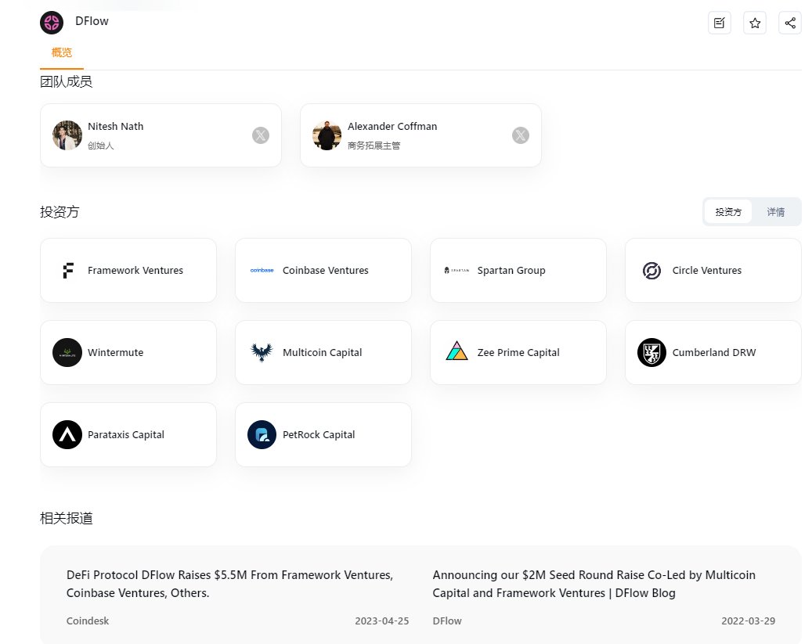The image size is (812, 644).
Task: Open Framework Ventures investor name
Action: point(135,270)
